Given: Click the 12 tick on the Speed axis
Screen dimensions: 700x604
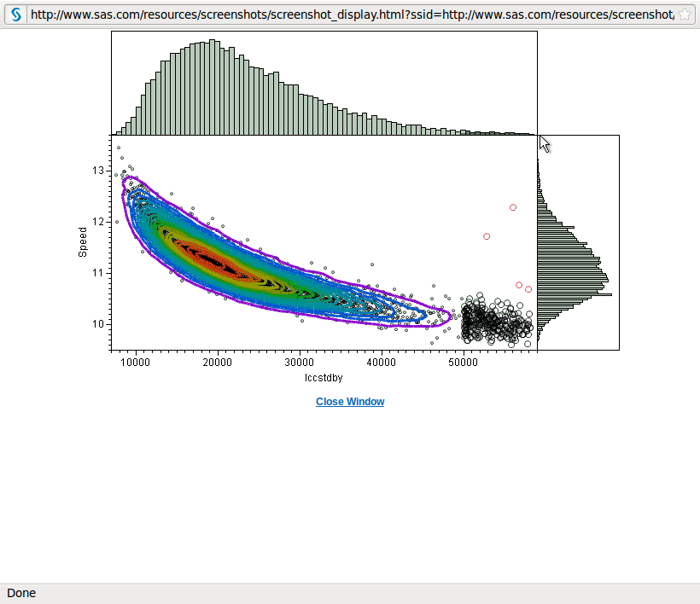Looking at the screenshot, I should click(98, 222).
